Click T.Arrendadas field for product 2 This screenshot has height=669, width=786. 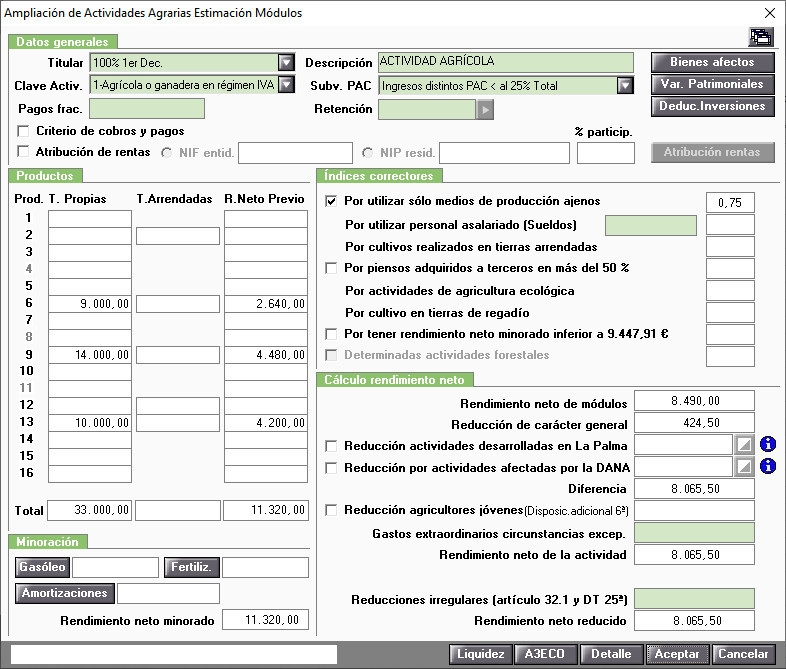click(178, 236)
